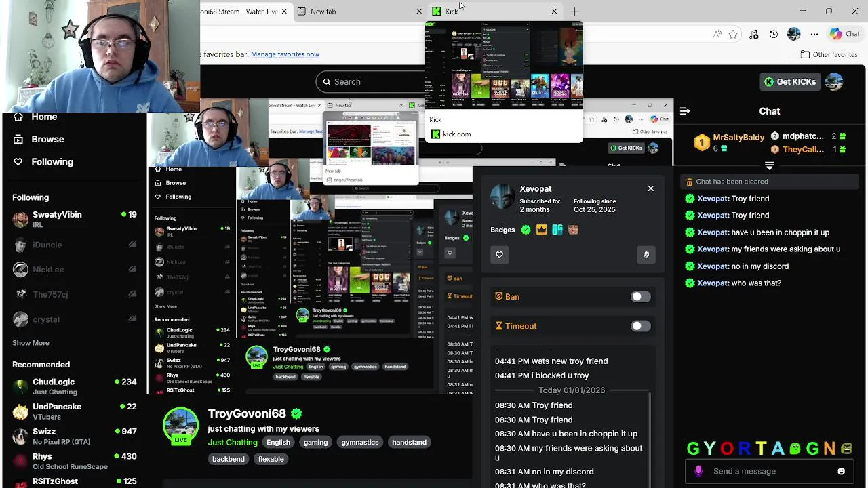The image size is (868, 488).
Task: Select the blue R emote
Action: coord(744,449)
